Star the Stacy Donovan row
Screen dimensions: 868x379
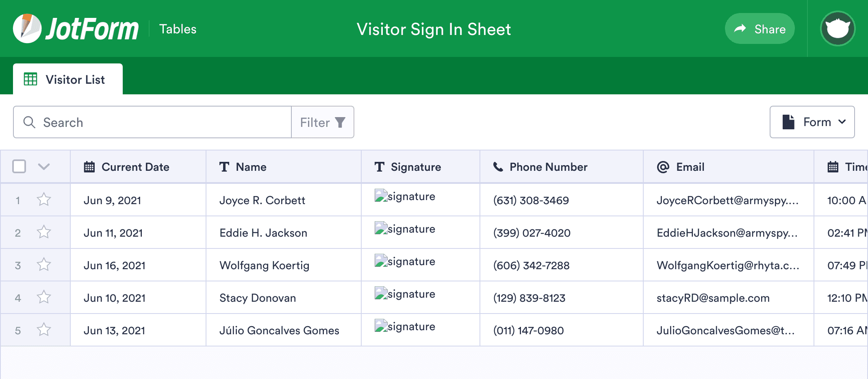tap(43, 297)
